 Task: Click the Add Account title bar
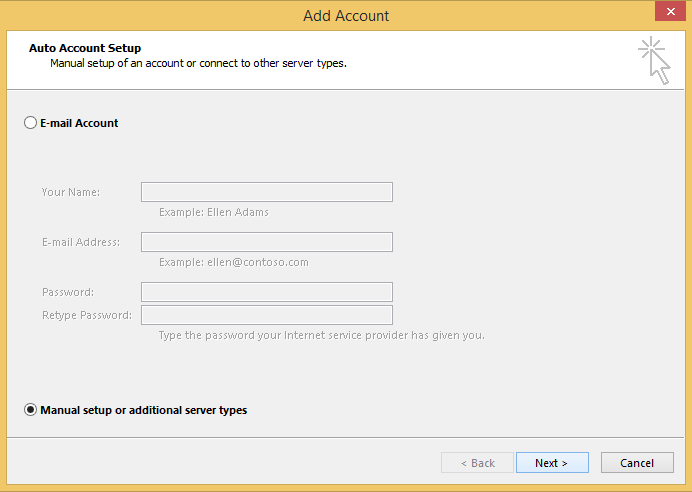[x=346, y=15]
